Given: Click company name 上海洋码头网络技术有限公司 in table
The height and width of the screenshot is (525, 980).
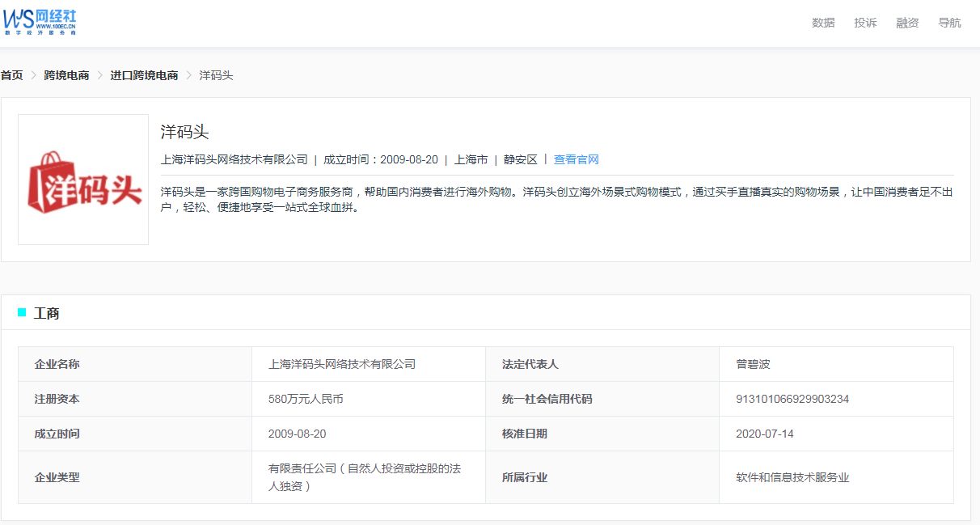Looking at the screenshot, I should [341, 364].
